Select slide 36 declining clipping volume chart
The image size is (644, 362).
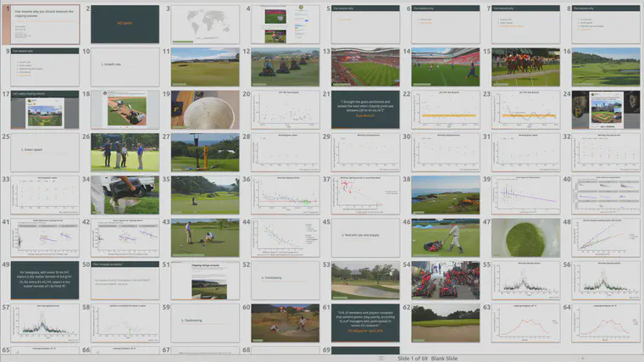pyautogui.click(x=285, y=195)
